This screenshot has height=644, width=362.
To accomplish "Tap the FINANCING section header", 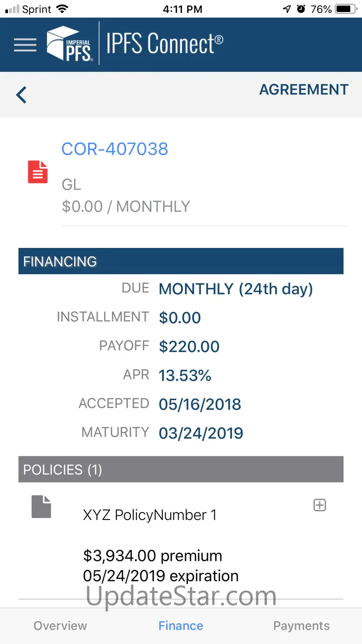I will pyautogui.click(x=181, y=261).
